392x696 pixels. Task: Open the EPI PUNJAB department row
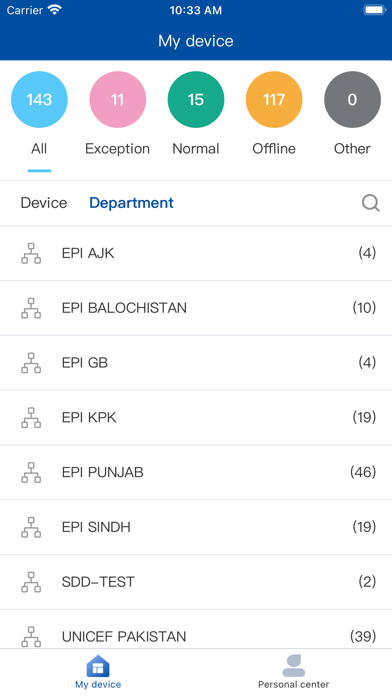(x=196, y=472)
